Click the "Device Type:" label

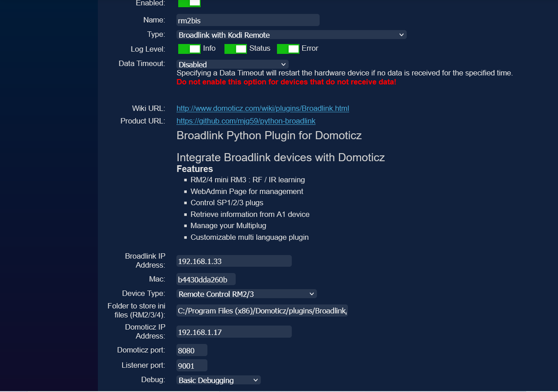pyautogui.click(x=144, y=294)
